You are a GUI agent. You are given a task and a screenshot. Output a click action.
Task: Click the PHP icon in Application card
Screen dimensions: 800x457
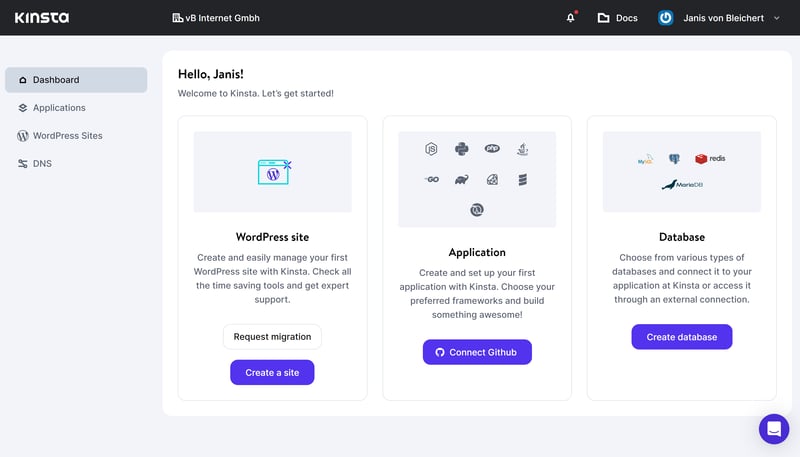[492, 148]
